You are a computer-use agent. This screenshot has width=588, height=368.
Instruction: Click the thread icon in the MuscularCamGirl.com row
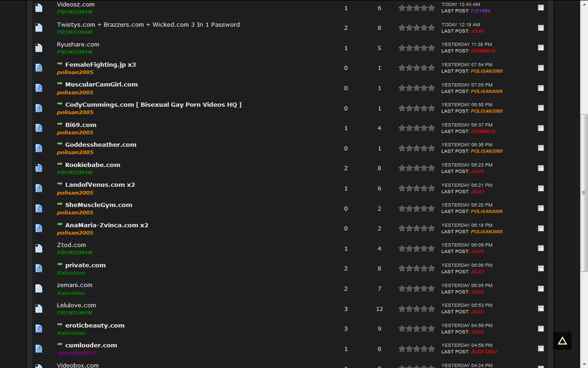coord(39,88)
